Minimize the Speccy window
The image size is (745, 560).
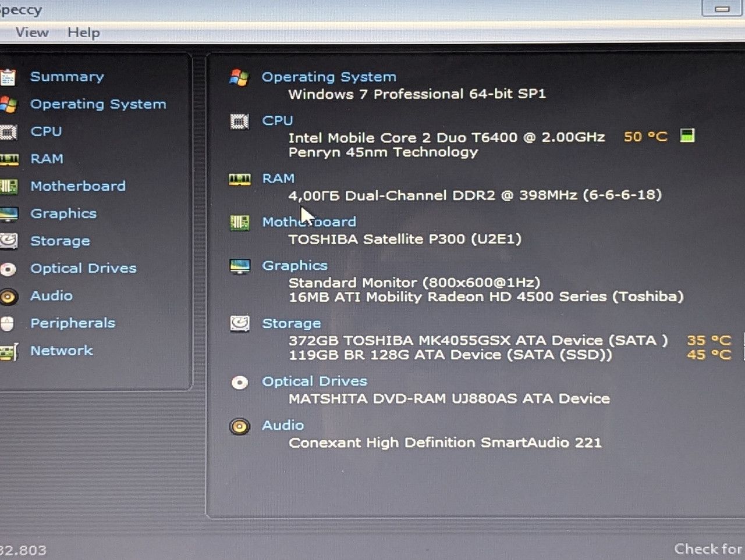pos(722,8)
